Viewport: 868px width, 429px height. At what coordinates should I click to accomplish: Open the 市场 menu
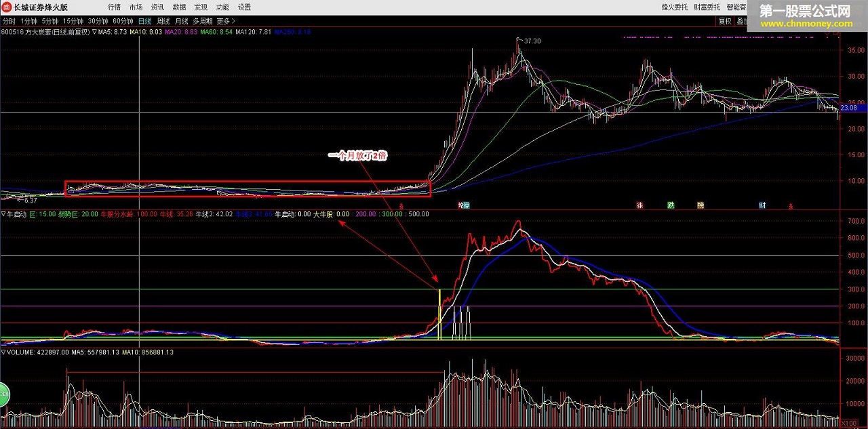coord(136,7)
